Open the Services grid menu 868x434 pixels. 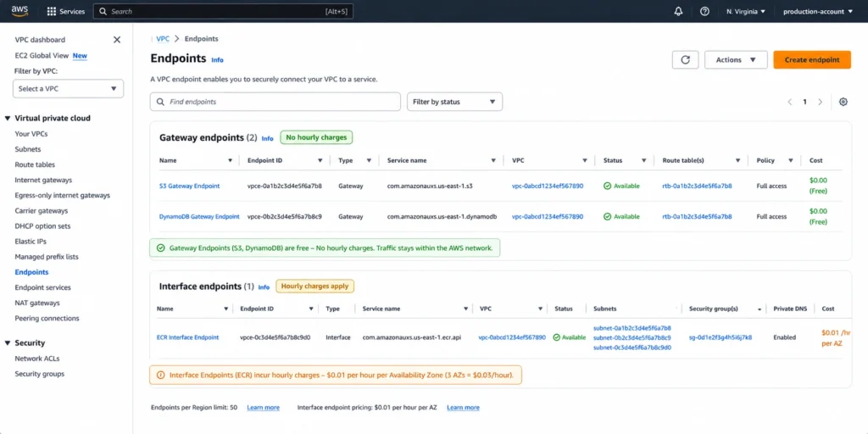[66, 11]
